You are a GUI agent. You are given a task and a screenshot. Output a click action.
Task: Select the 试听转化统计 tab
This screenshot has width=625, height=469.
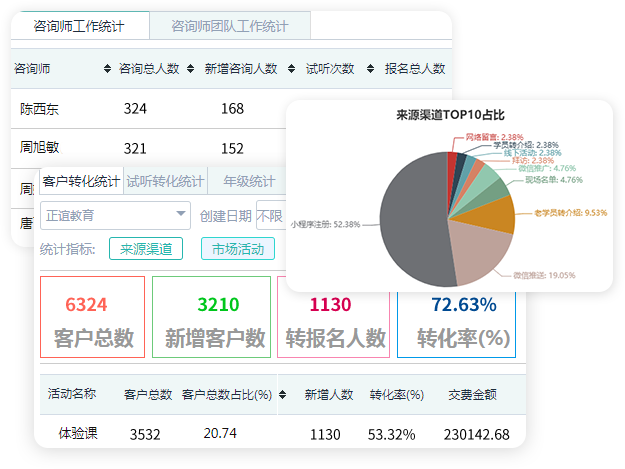click(x=165, y=181)
